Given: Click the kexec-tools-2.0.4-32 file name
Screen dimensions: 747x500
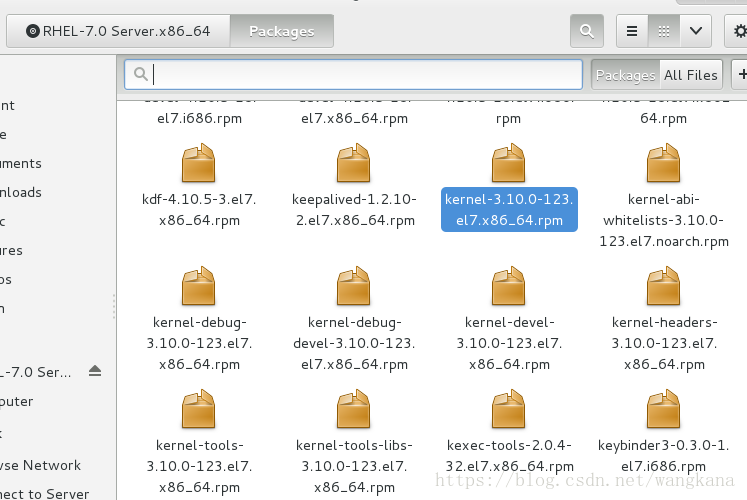Looking at the screenshot, I should [509, 456].
